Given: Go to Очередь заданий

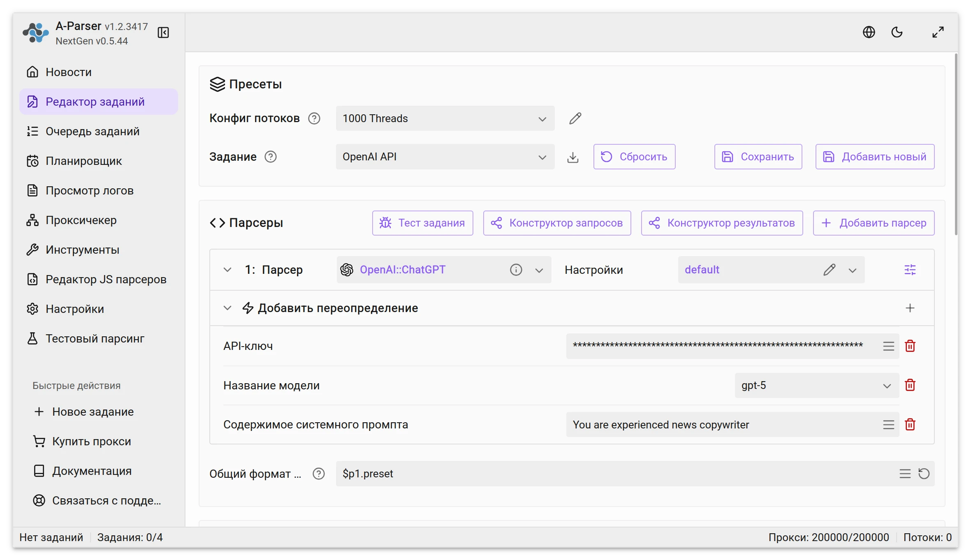Looking at the screenshot, I should point(99,131).
